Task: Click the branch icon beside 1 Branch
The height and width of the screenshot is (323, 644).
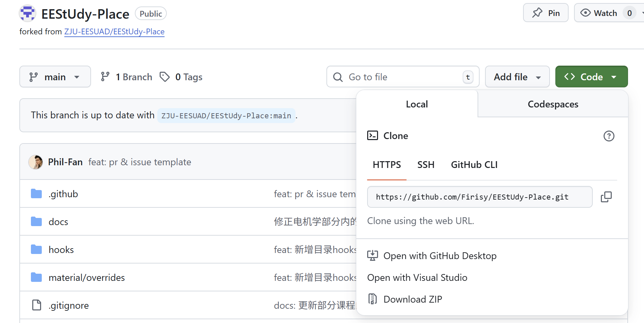Action: click(105, 77)
